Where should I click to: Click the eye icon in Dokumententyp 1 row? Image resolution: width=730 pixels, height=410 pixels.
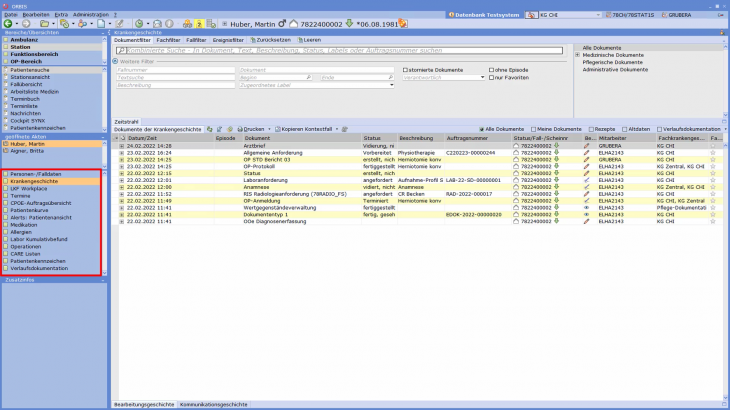tap(587, 214)
